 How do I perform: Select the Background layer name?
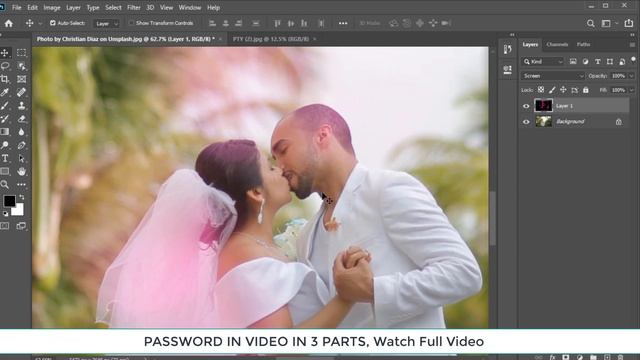tap(570, 122)
